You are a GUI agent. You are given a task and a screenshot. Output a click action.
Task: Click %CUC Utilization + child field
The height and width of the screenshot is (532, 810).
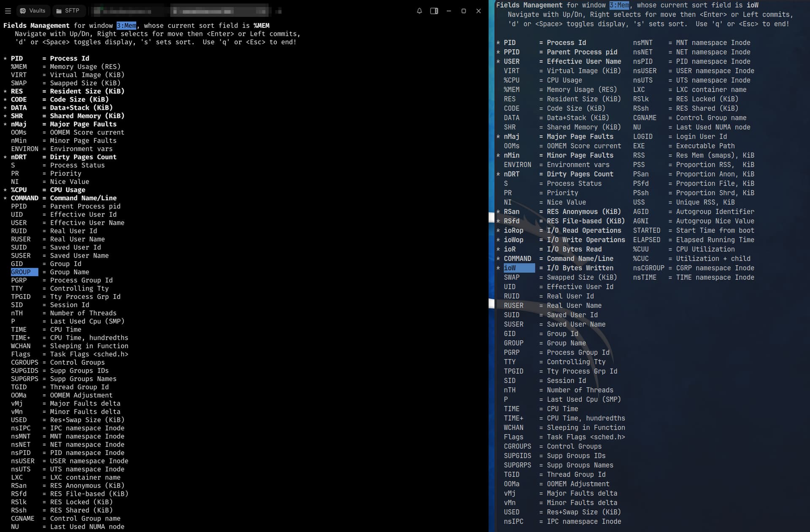[x=692, y=259]
